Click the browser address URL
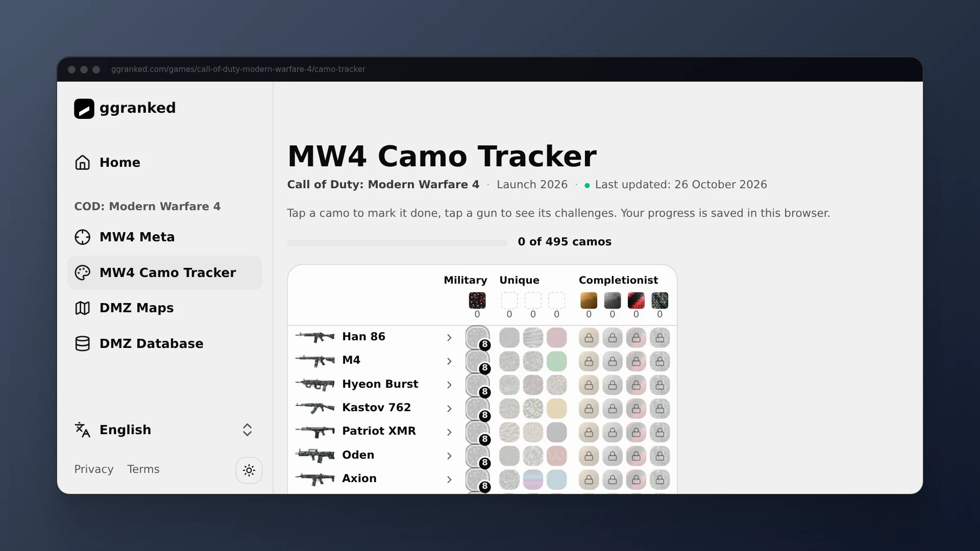This screenshot has width=980, height=551. pos(238,69)
